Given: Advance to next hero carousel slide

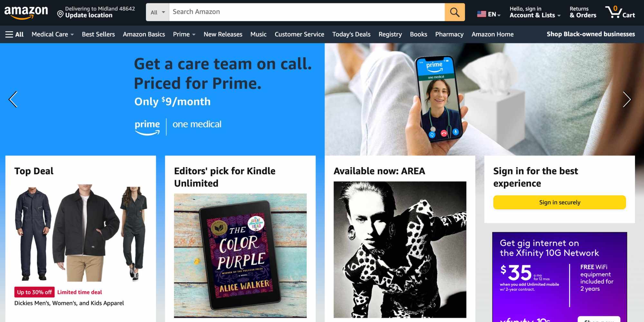Looking at the screenshot, I should click(627, 99).
